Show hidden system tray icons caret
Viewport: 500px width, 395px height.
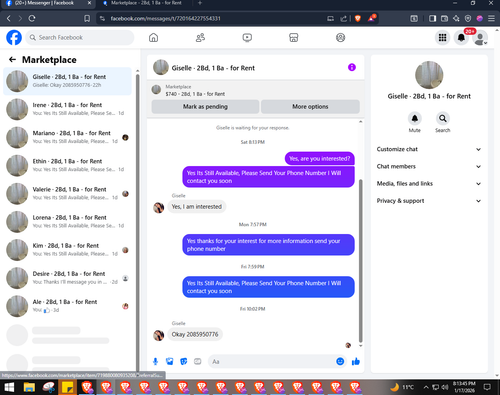click(426, 387)
